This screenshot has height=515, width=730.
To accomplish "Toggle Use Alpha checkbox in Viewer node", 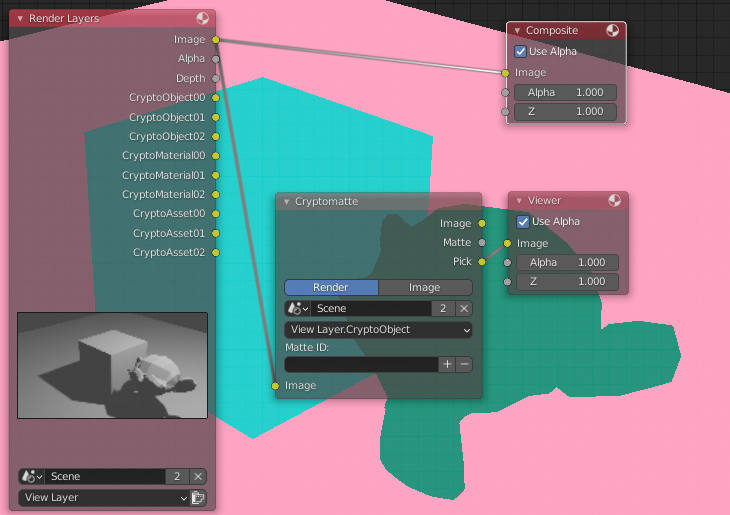I will tap(523, 222).
